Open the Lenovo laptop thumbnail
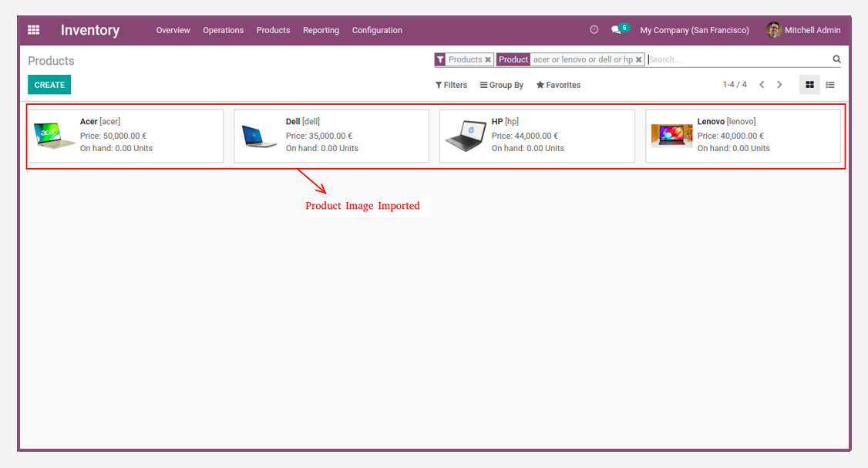 coord(671,136)
